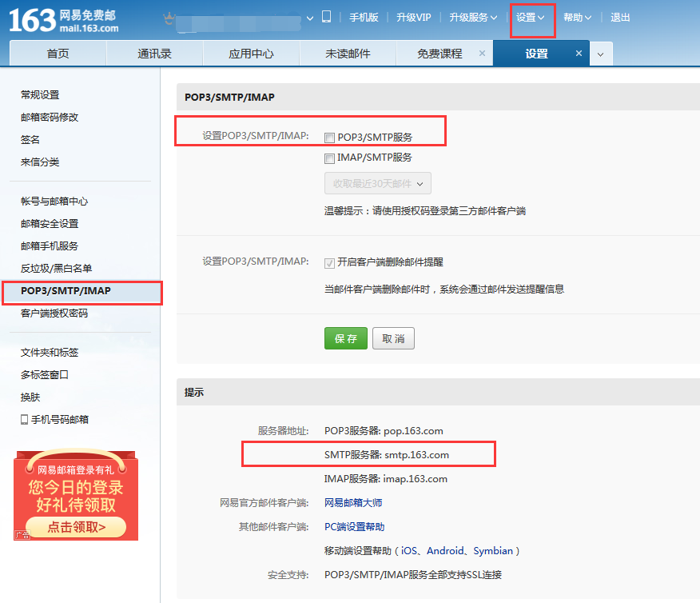
Task: Click the 取消 button
Action: [393, 338]
